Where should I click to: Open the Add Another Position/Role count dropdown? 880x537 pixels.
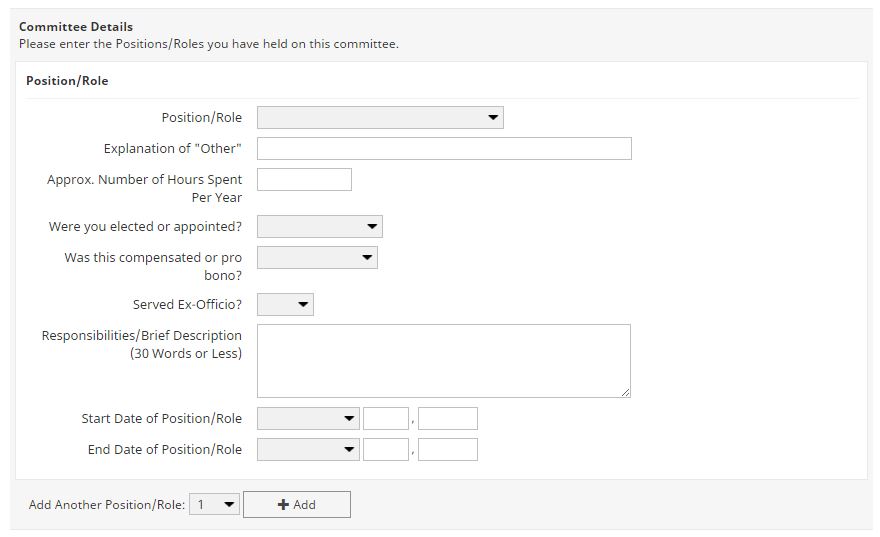tap(215, 505)
